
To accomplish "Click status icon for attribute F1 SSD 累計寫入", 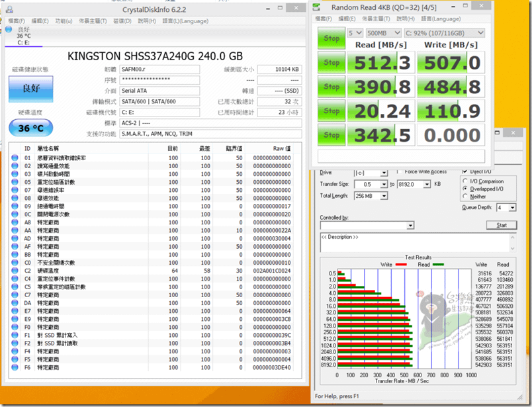I will point(15,335).
